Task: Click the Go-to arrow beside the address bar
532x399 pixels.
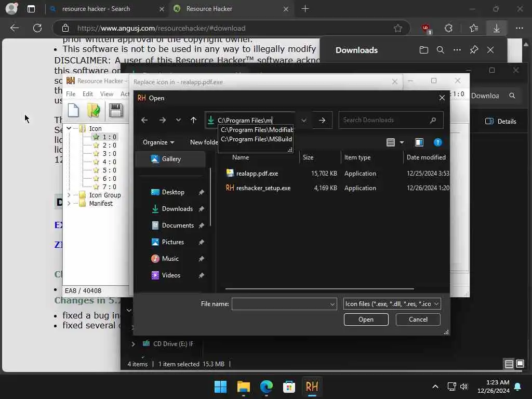Action: (322, 120)
